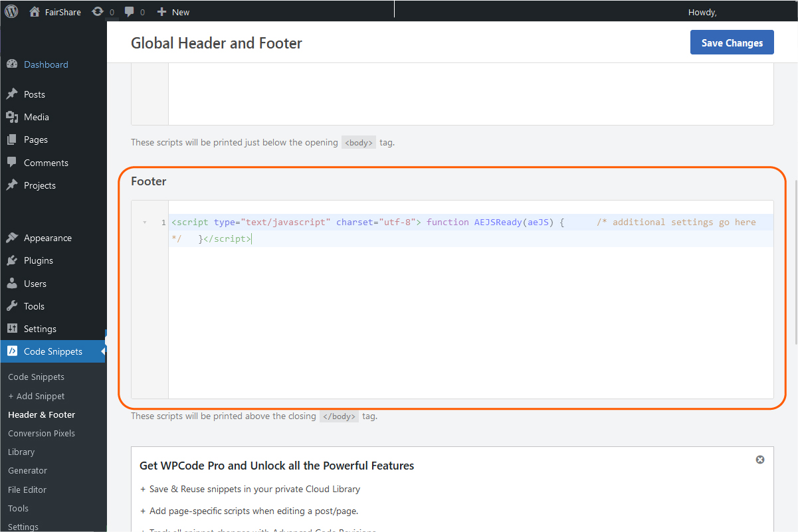This screenshot has height=532, width=798.
Task: Click the plus New icon in admin bar
Action: point(161,12)
